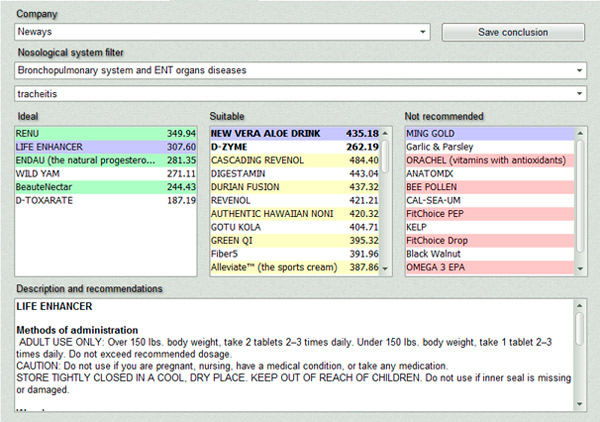600x422 pixels.
Task: Click Not recommended list scroll up arrow
Action: click(x=580, y=133)
